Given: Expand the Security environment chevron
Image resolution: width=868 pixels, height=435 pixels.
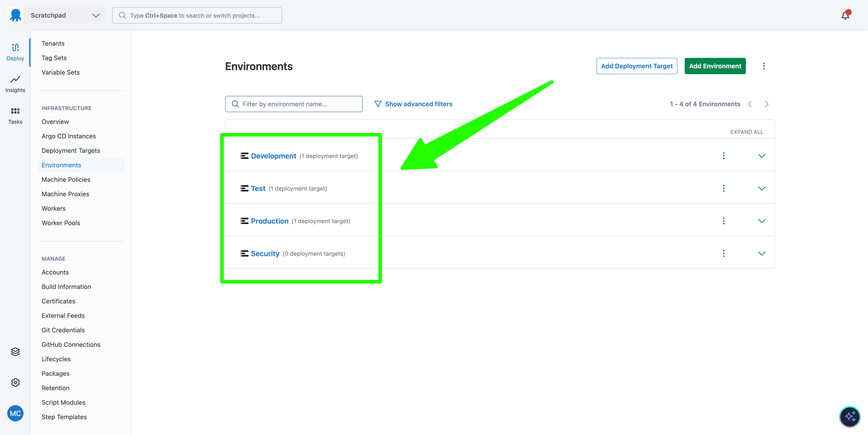Looking at the screenshot, I should [x=762, y=254].
